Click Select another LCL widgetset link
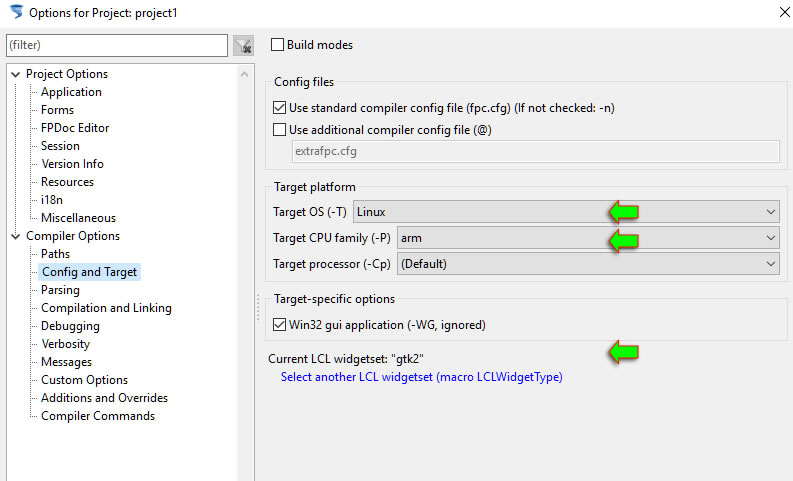Screen dimensions: 793x481 pyautogui.click(x=421, y=377)
